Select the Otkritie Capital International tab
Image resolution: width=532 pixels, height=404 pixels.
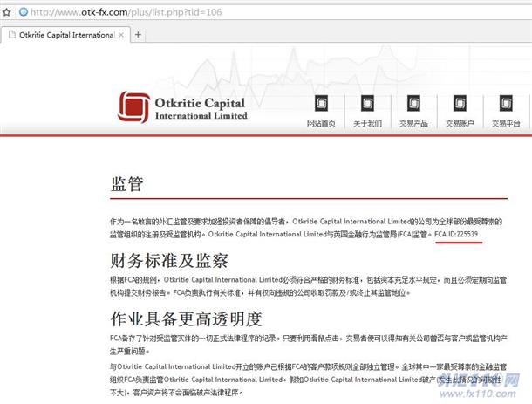(x=65, y=35)
